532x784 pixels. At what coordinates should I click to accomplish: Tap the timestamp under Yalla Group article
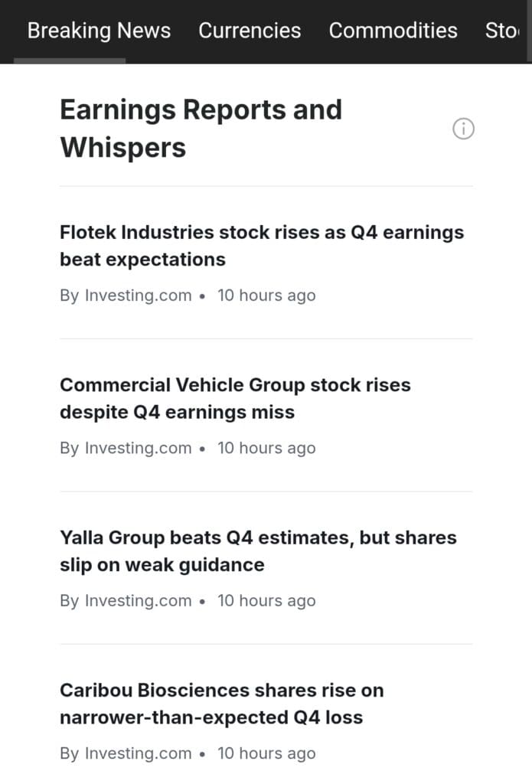point(266,601)
